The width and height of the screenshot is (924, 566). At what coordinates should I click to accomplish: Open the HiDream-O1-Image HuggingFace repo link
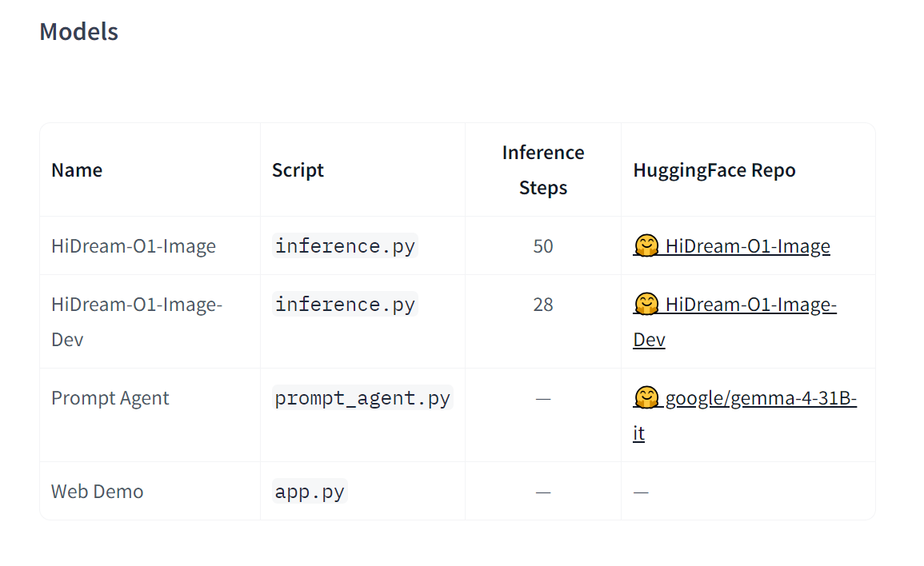[x=731, y=245]
